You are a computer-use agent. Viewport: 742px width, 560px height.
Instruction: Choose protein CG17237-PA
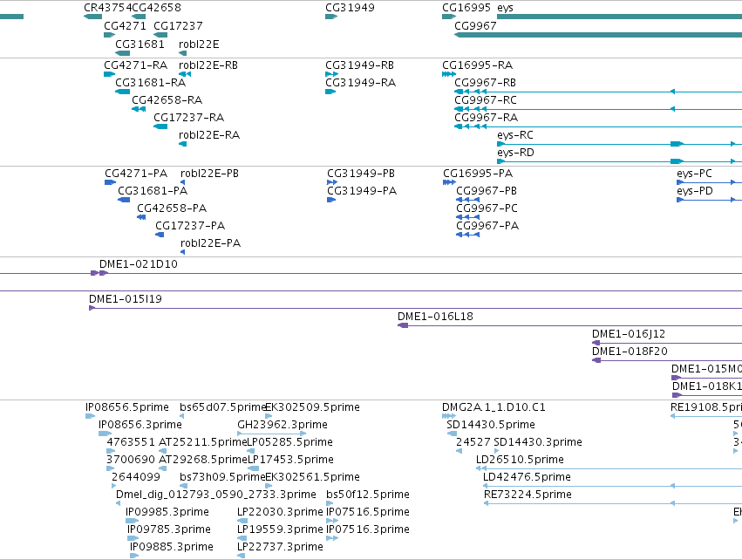[190, 226]
